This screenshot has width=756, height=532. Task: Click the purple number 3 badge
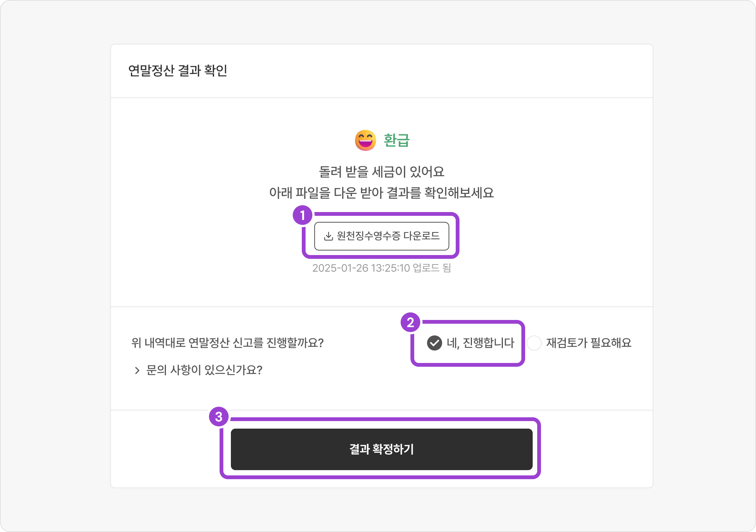click(x=219, y=417)
